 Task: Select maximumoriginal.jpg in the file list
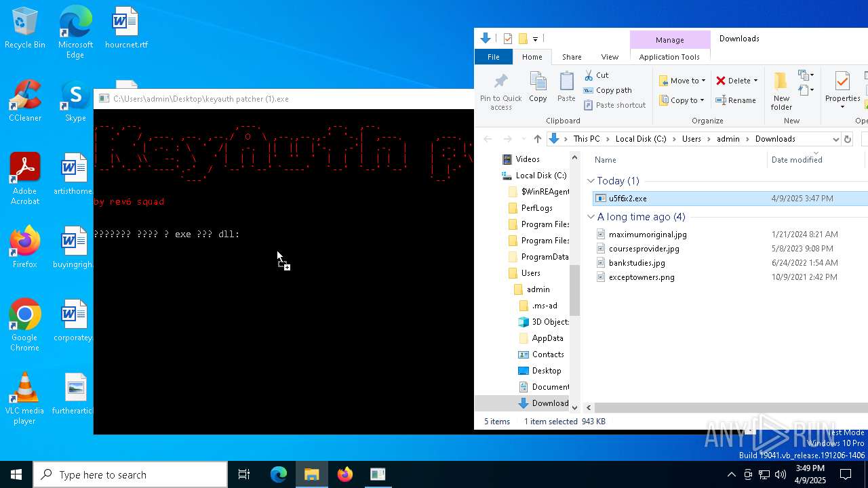click(x=648, y=235)
